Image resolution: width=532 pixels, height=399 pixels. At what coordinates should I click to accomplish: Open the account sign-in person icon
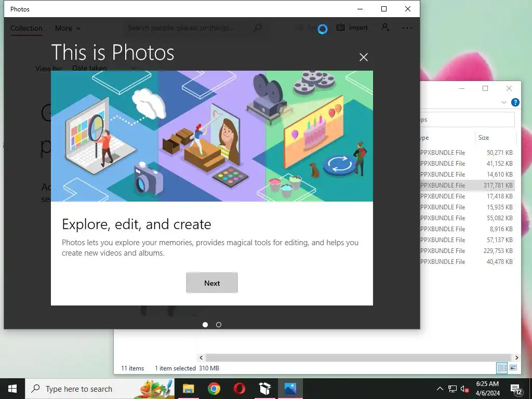(385, 28)
